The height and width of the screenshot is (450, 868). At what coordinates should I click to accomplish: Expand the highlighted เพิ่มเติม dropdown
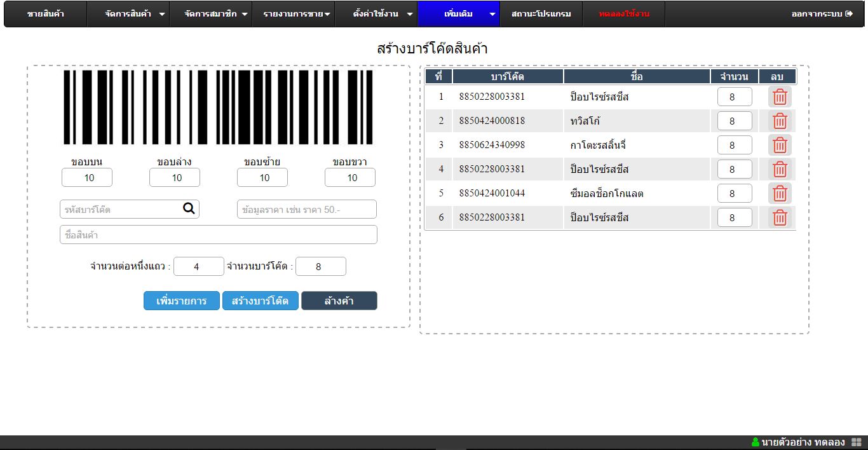tap(458, 14)
